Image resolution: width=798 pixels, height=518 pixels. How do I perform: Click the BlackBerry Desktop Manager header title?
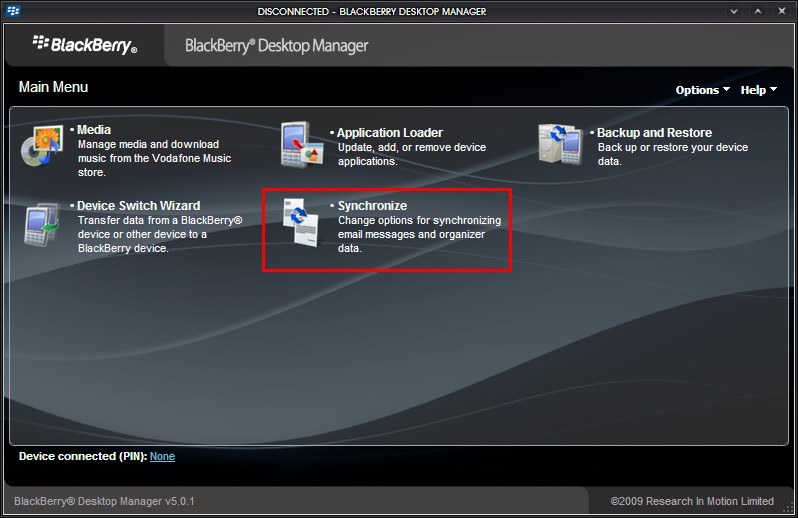pyautogui.click(x=276, y=46)
